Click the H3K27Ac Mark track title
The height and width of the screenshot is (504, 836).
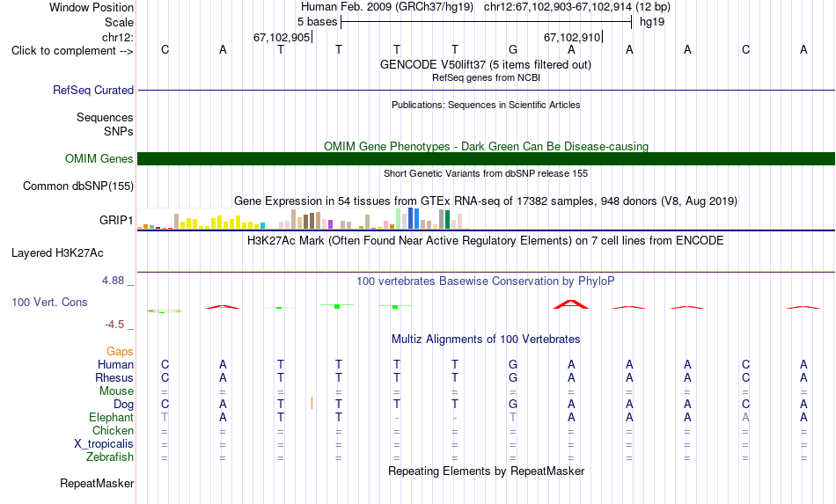coord(486,240)
